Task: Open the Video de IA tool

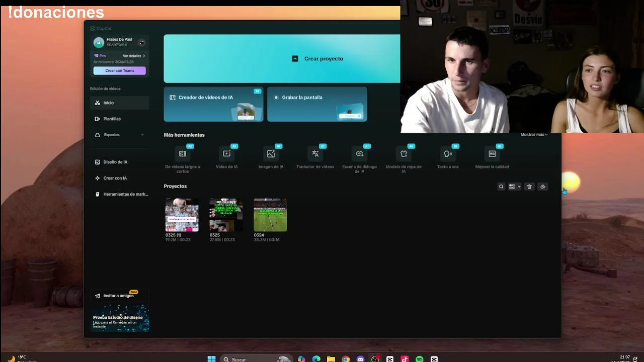Action: 227,157
